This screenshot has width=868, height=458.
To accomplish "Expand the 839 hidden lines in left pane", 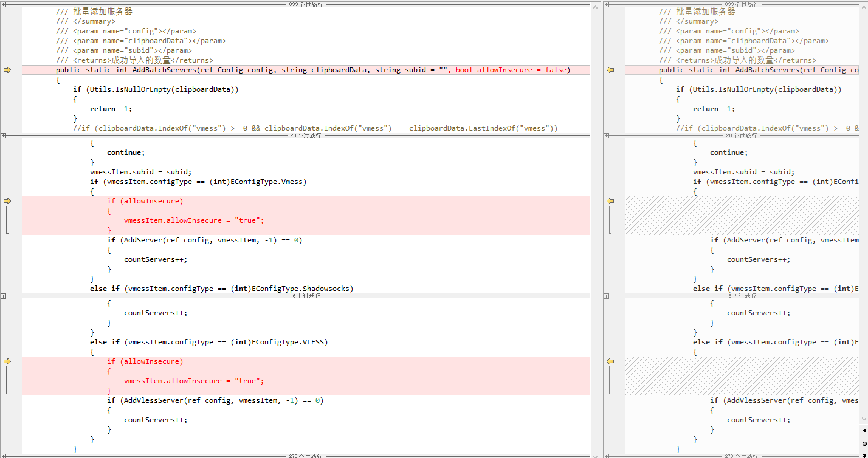I will (3, 4).
